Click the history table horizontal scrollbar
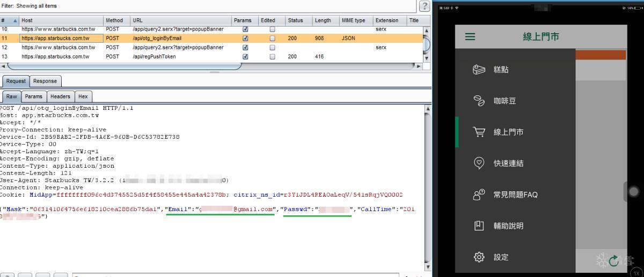Image resolution: width=644 pixels, height=277 pixels. (124, 66)
